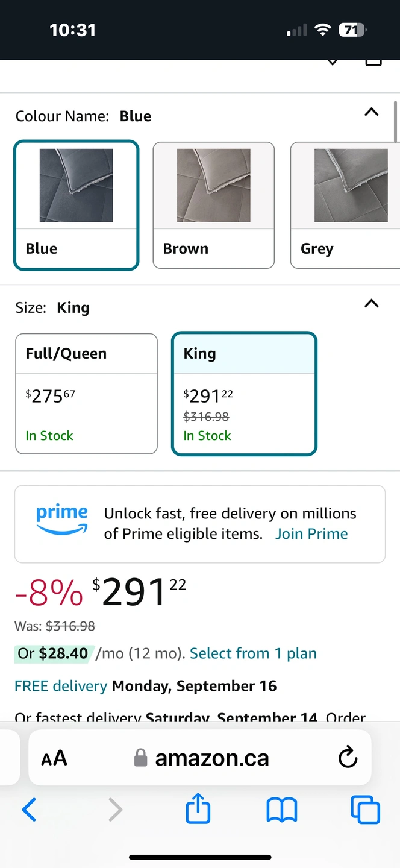400x868 pixels.
Task: Reload the amazon.ca page
Action: (x=348, y=758)
